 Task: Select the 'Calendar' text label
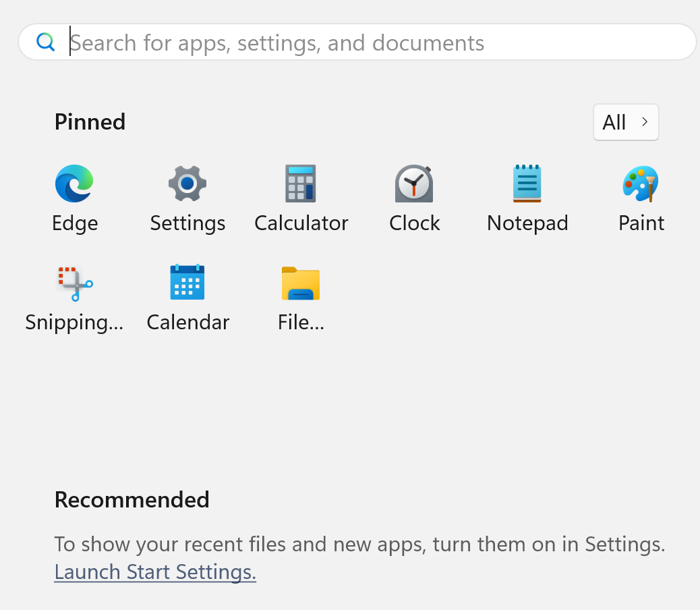click(188, 323)
